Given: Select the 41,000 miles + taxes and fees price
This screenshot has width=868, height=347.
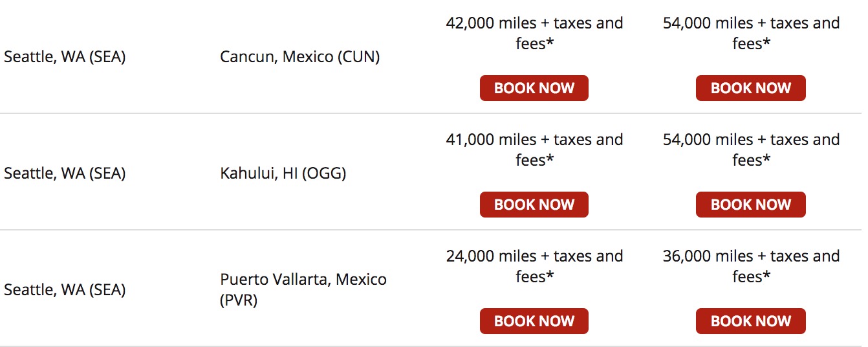Looking at the screenshot, I should point(534,150).
